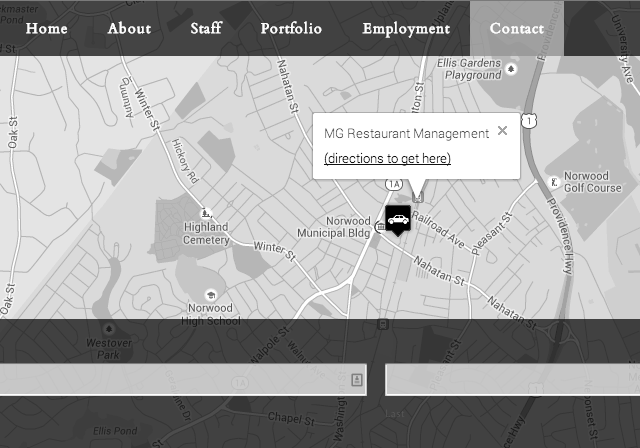Click the Norwood High School graduation cap icon

pyautogui.click(x=211, y=295)
